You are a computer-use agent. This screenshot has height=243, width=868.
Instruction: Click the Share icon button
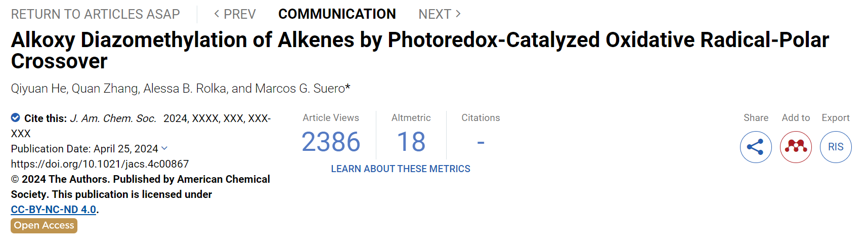click(x=756, y=147)
